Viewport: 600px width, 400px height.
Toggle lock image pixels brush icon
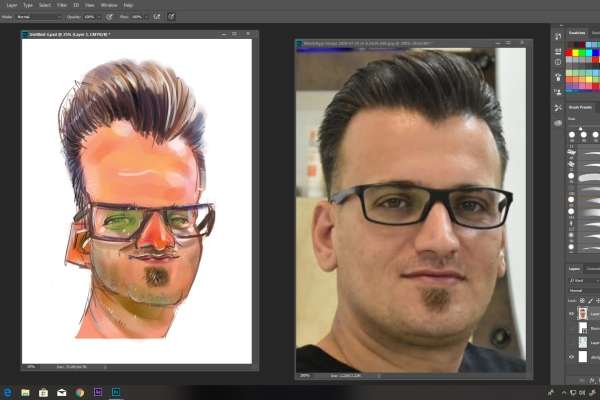pyautogui.click(x=591, y=301)
